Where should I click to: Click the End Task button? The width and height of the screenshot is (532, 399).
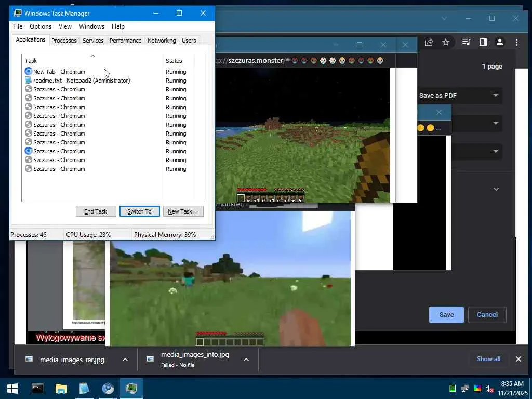click(x=96, y=211)
